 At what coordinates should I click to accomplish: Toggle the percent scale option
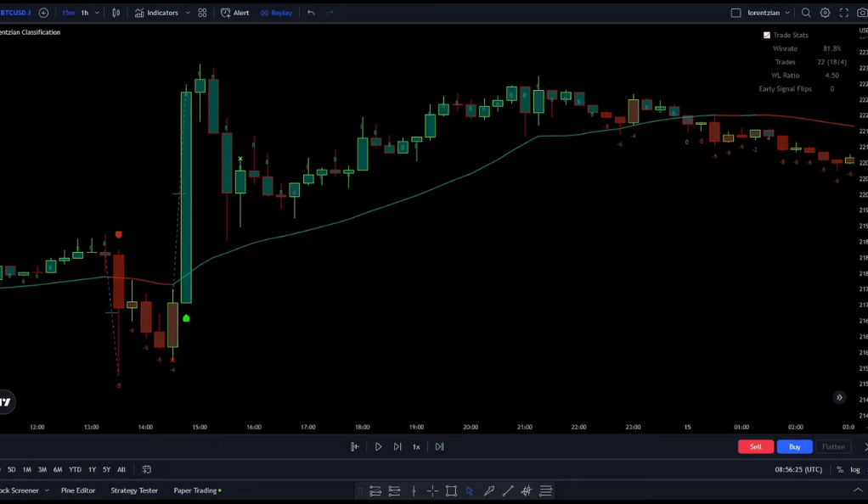(840, 469)
